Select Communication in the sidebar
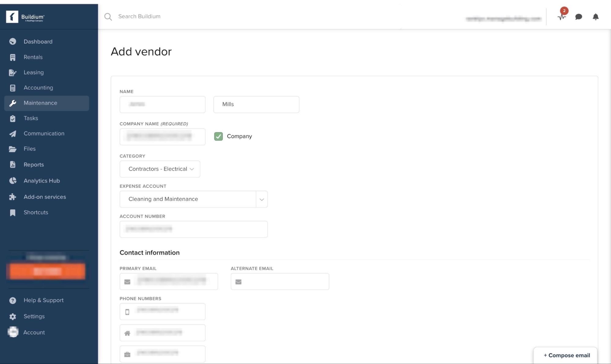The height and width of the screenshot is (364, 611). 44,134
